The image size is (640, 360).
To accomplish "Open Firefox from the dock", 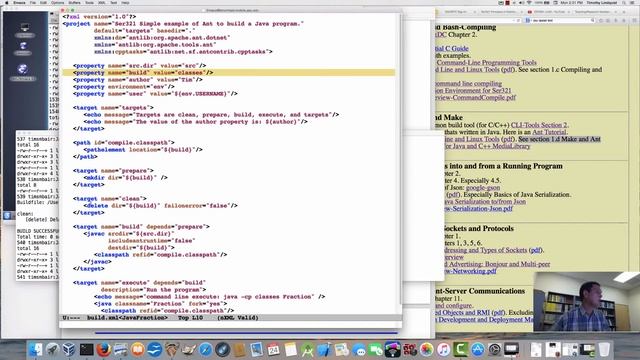I will pos(104,350).
